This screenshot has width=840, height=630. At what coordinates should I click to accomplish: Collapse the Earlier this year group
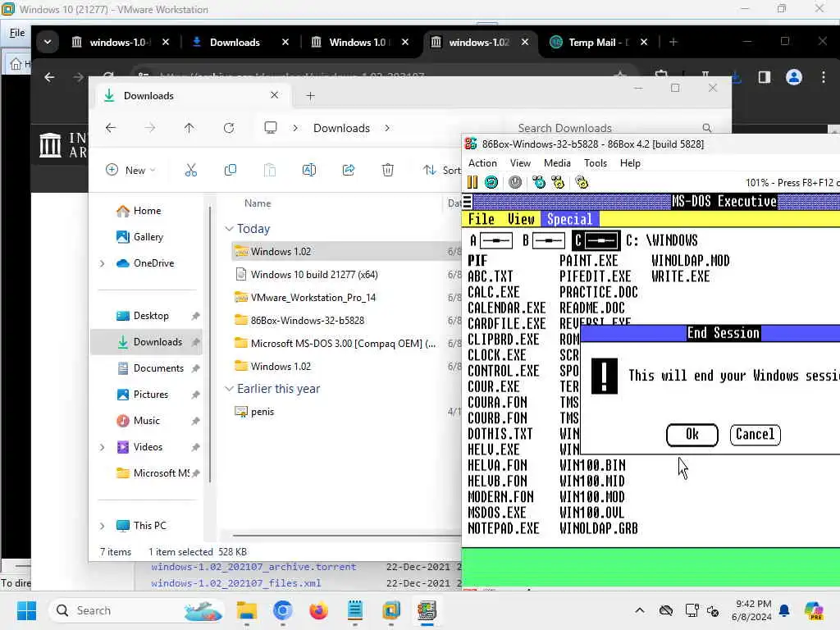230,388
